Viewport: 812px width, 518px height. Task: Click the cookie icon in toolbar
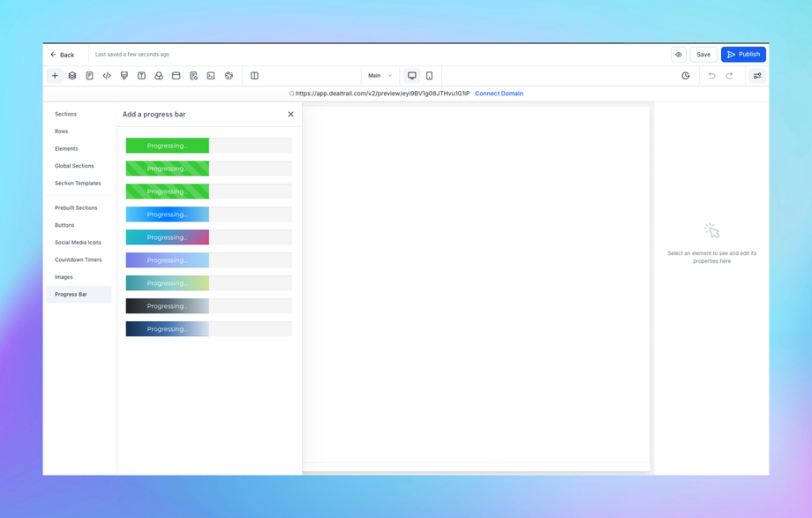[229, 76]
